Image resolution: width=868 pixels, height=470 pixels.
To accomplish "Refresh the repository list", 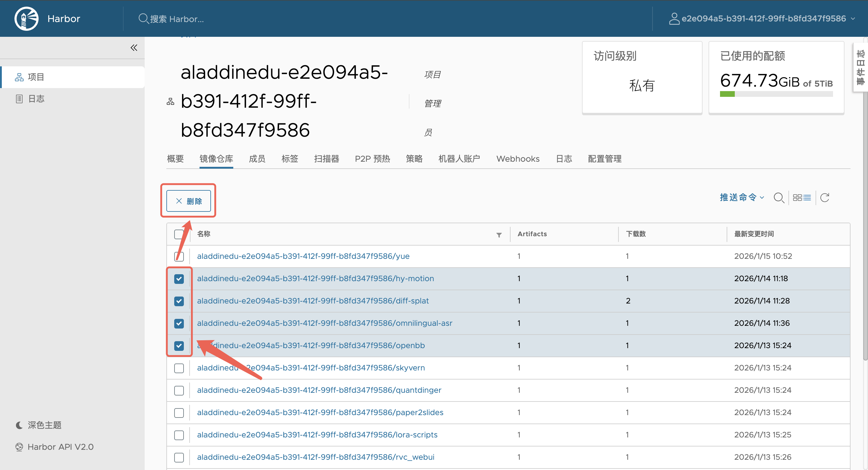I will (825, 198).
